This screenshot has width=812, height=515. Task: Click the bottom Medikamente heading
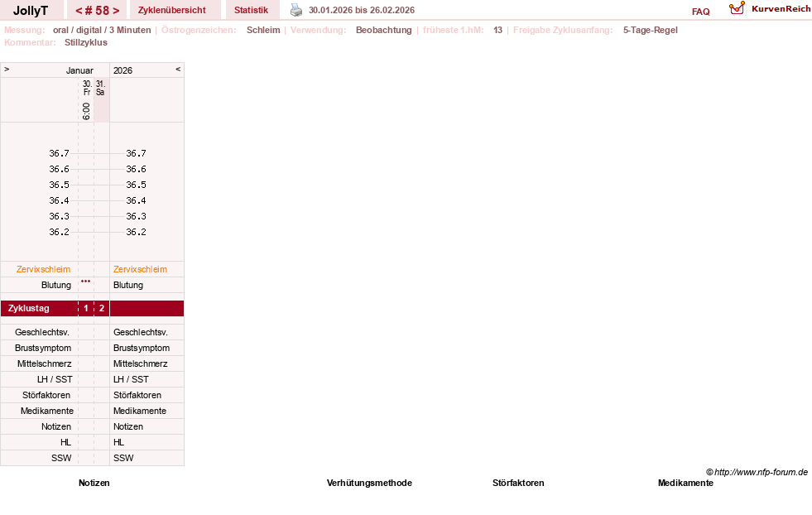(685, 483)
